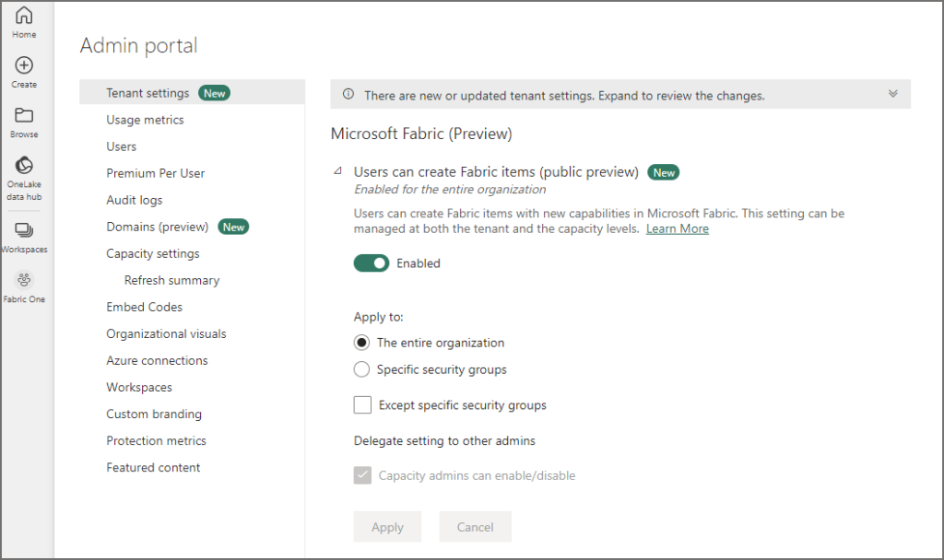Open Organizational visuals section
Viewport: 944px width, 560px height.
pos(166,333)
